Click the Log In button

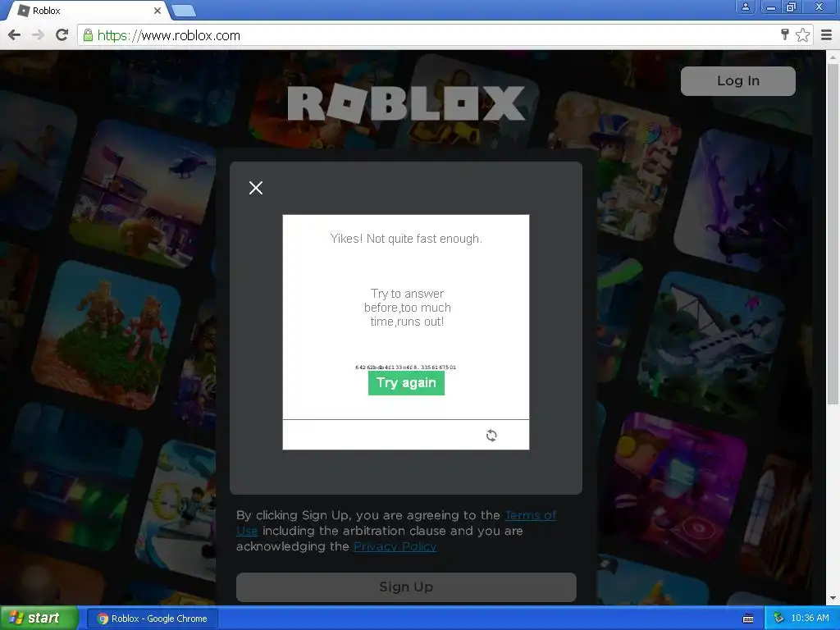(737, 81)
